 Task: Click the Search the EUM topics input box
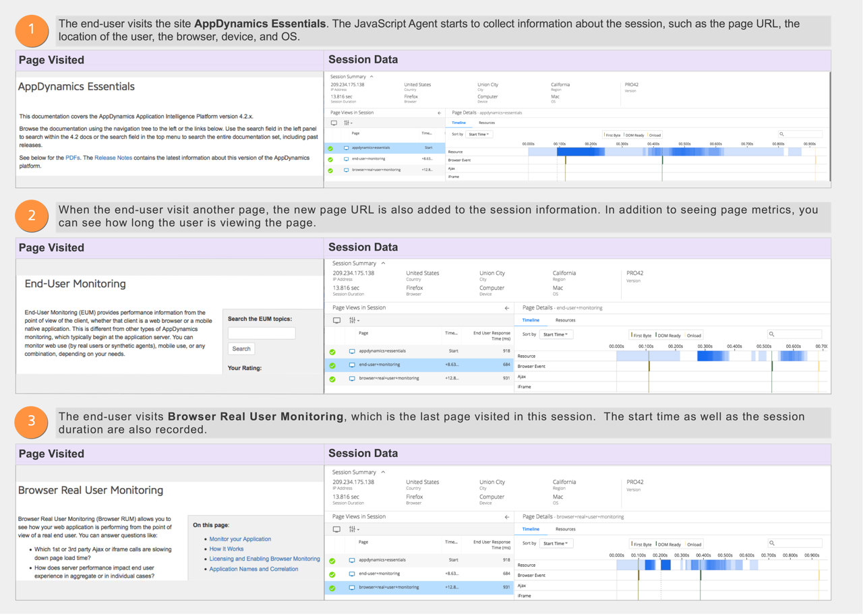(x=262, y=333)
